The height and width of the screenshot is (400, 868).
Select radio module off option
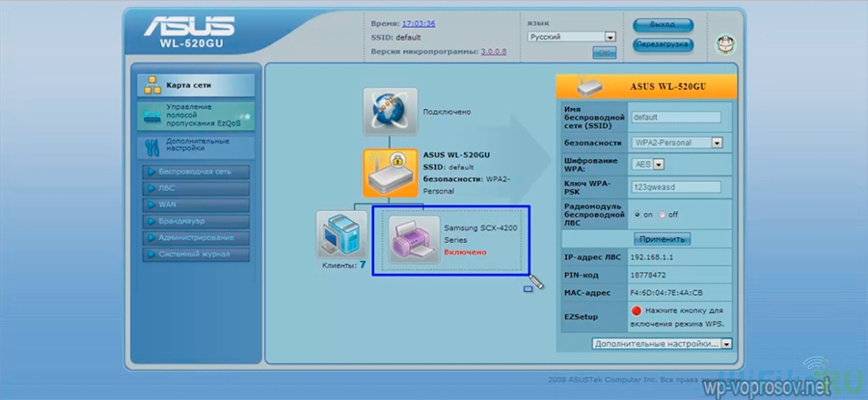click(662, 215)
